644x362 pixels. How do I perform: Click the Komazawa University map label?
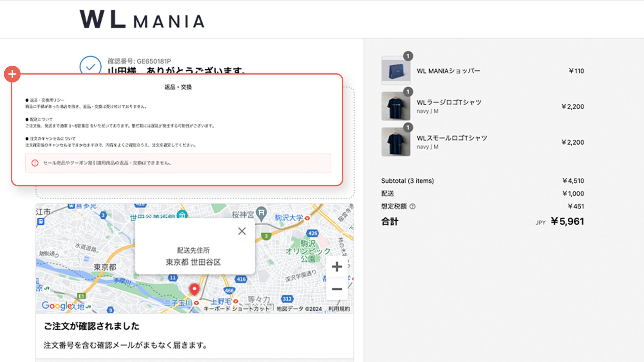(x=289, y=218)
